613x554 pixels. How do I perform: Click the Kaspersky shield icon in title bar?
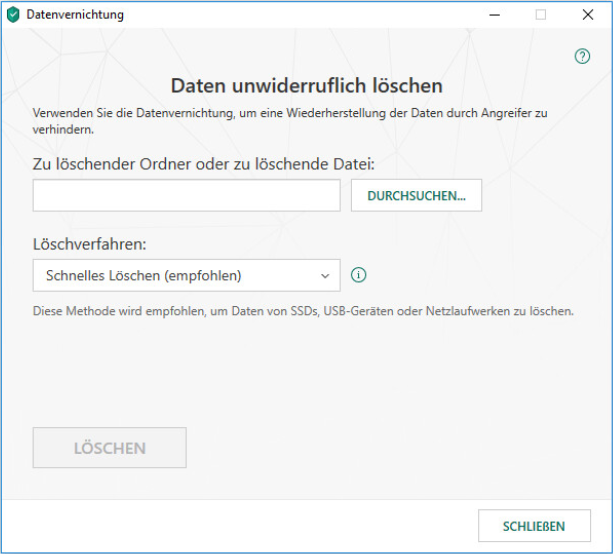pyautogui.click(x=13, y=15)
